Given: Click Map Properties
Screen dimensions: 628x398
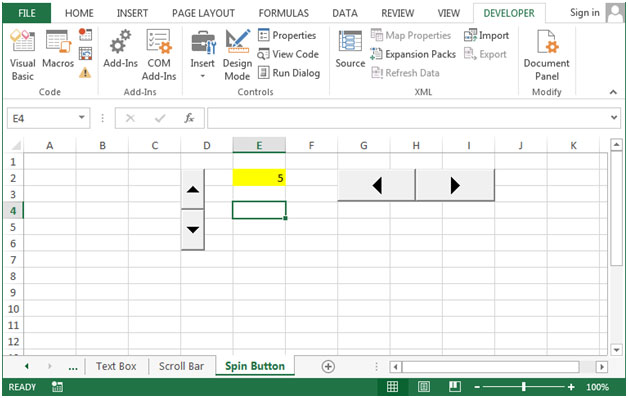Looking at the screenshot, I should pyautogui.click(x=411, y=35).
